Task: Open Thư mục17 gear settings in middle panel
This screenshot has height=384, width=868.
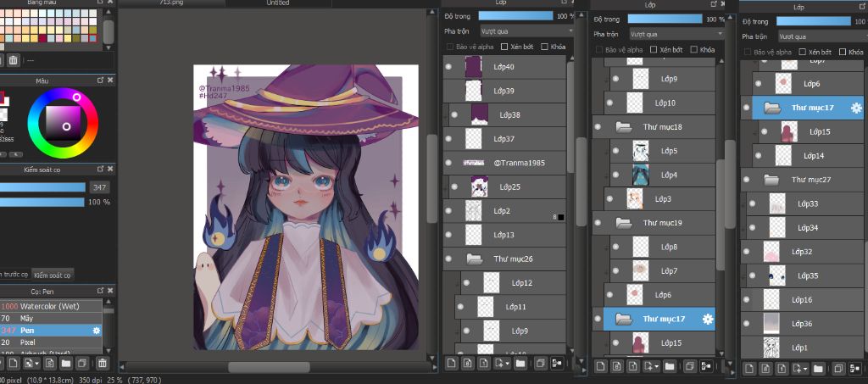Action: (x=708, y=320)
